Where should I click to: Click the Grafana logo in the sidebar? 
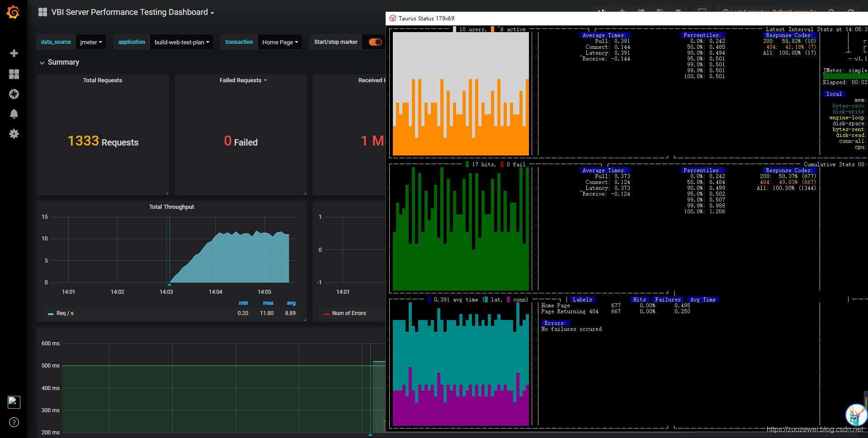(13, 12)
